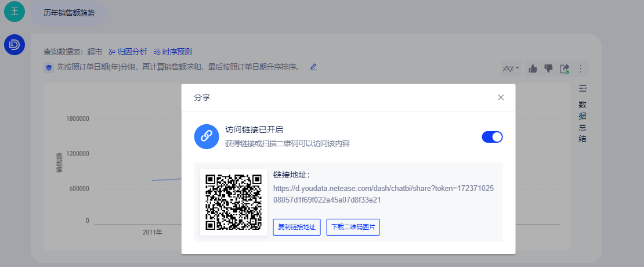Click the blue assistant bot avatar
Viewport: 644px width, 267px height.
tap(15, 45)
